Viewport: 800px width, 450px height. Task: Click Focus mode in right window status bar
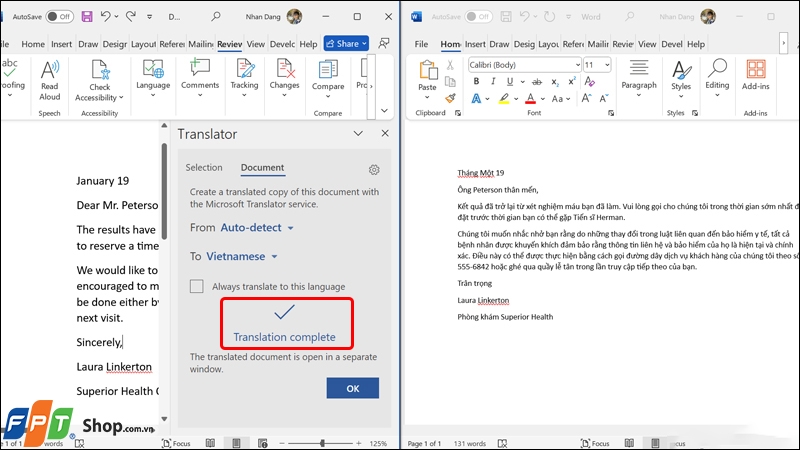[x=595, y=443]
